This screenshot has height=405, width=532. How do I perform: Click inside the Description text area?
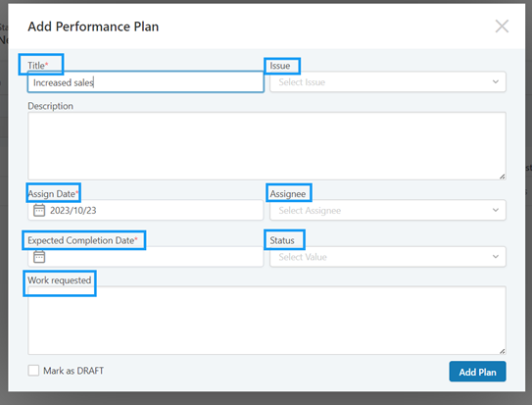click(266, 146)
